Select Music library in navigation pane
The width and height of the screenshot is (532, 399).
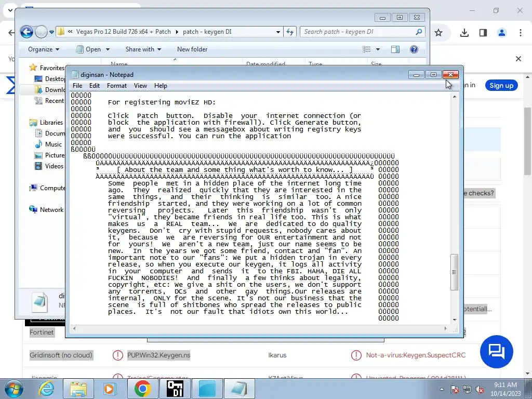click(x=48, y=144)
